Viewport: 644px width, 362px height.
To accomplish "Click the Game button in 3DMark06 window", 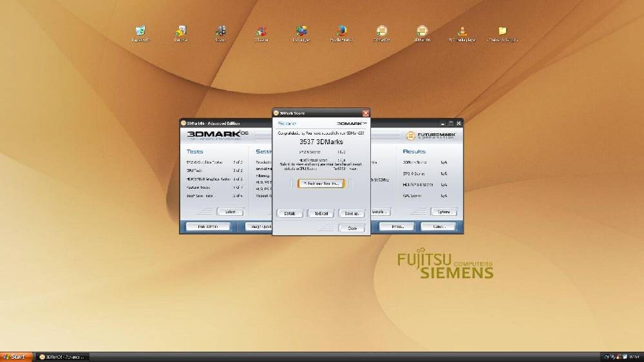I will [439, 227].
